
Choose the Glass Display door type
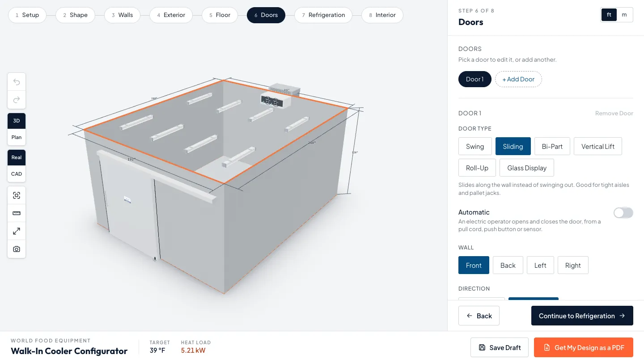point(527,168)
